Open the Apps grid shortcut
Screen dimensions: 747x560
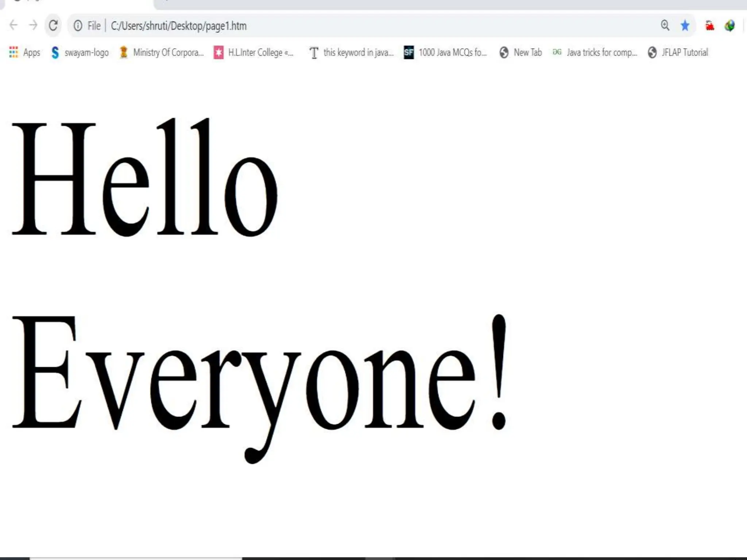(24, 52)
